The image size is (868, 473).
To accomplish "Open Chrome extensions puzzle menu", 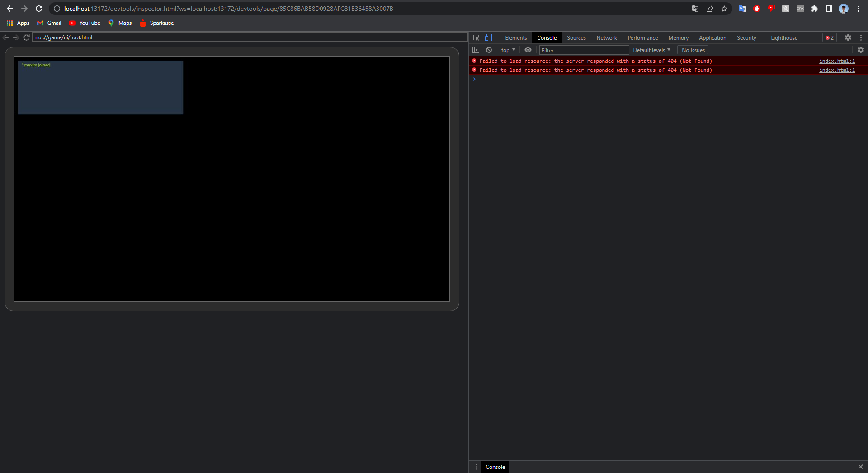I will pos(814,9).
